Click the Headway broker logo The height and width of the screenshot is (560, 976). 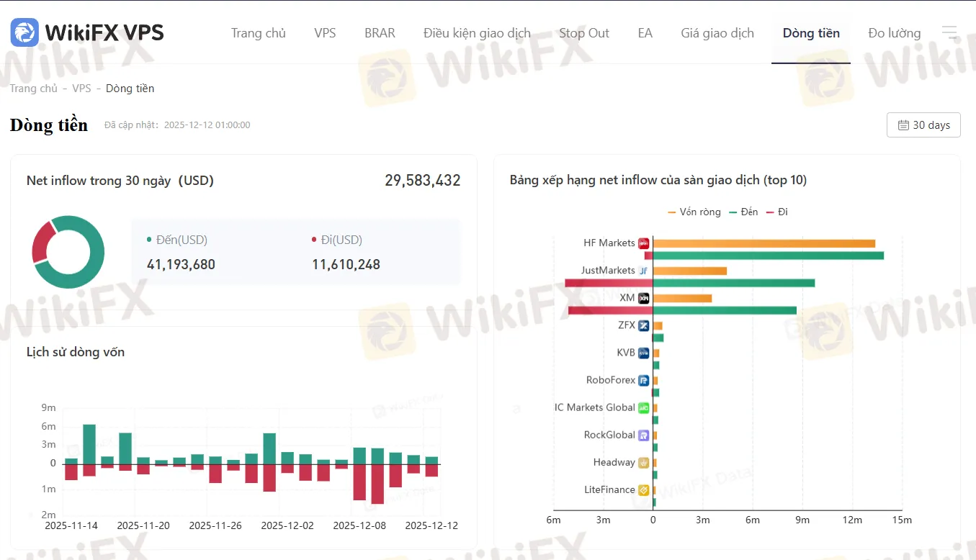(x=644, y=462)
